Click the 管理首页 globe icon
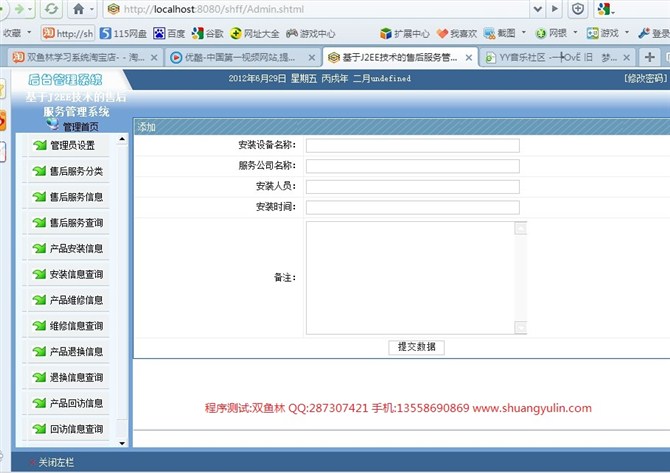 tap(53, 126)
